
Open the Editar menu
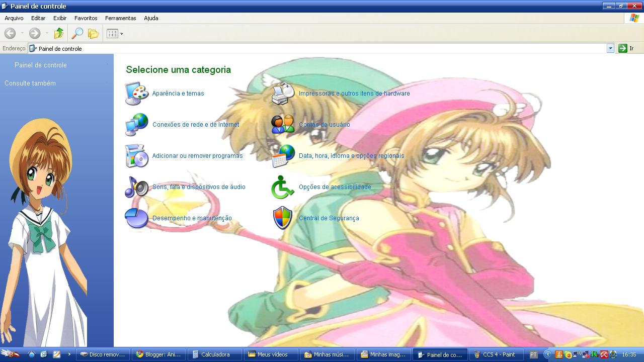(x=38, y=18)
